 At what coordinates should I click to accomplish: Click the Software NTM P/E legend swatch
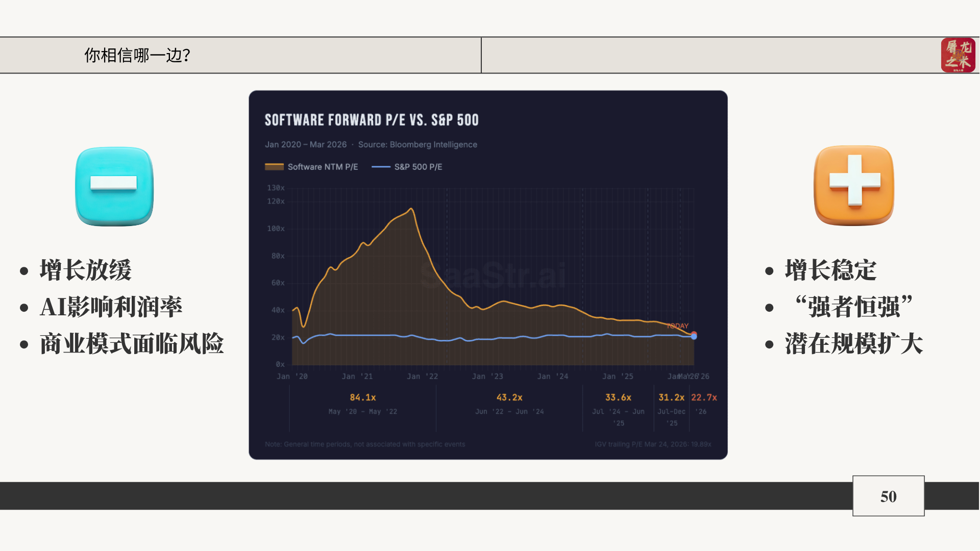click(x=274, y=167)
